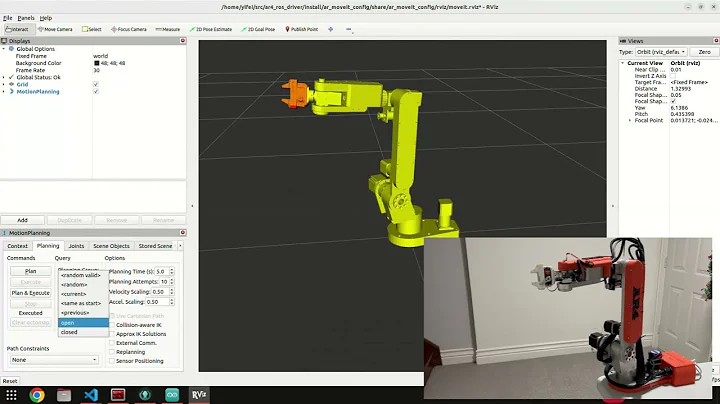The width and height of the screenshot is (720, 404).
Task: Switch to the Scene Objects tab
Action: 112,246
